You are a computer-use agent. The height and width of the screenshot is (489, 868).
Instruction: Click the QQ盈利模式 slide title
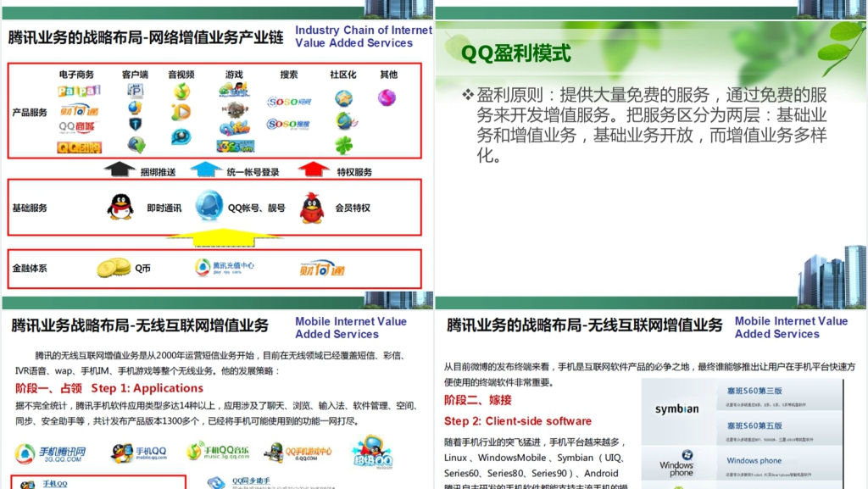(515, 53)
